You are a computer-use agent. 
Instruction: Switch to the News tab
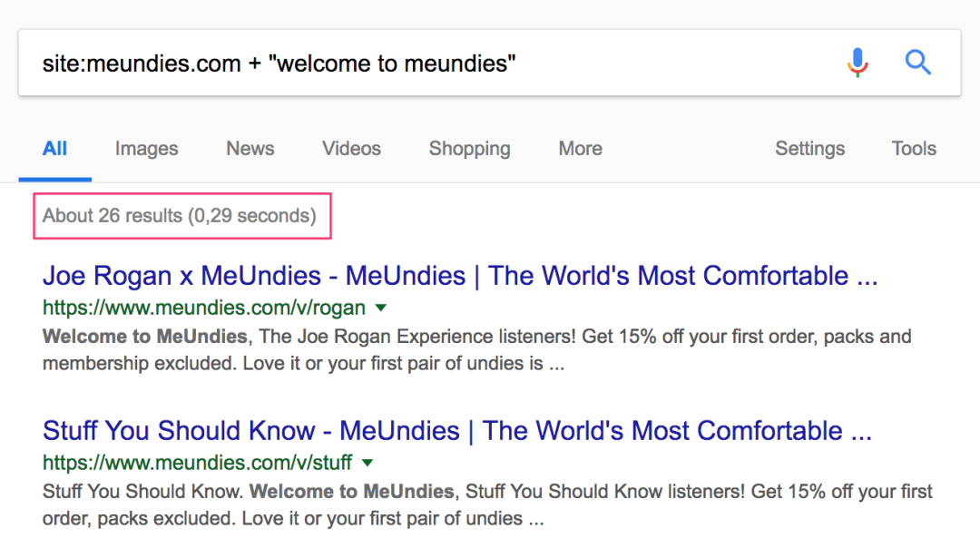coord(250,149)
